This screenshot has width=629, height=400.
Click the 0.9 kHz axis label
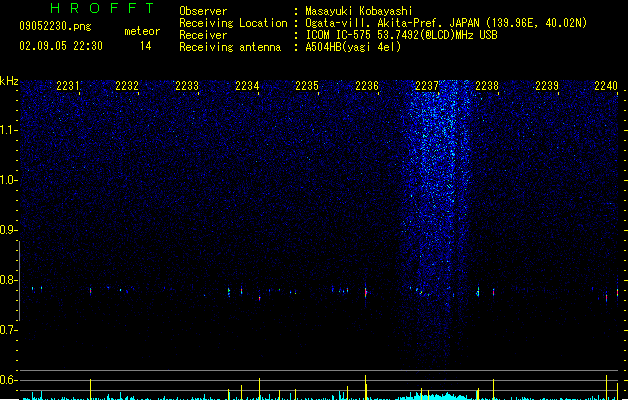(9, 230)
